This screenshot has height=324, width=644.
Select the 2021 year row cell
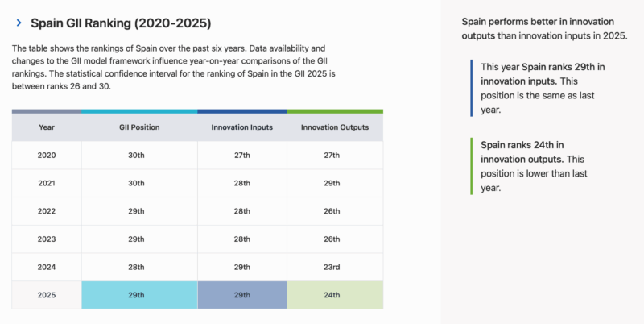[47, 183]
